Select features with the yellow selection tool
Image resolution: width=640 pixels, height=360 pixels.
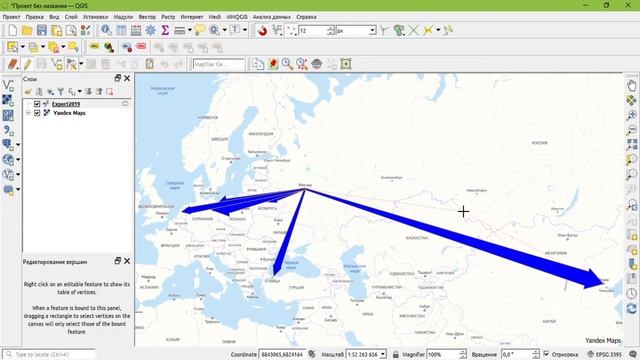click(x=12, y=47)
